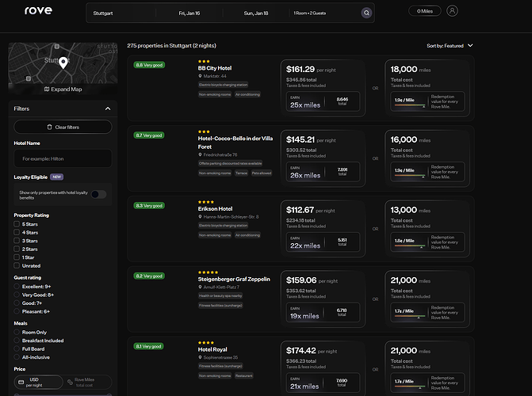The width and height of the screenshot is (532, 396).
Task: Check the 5 Stars property rating
Action: pyautogui.click(x=17, y=225)
